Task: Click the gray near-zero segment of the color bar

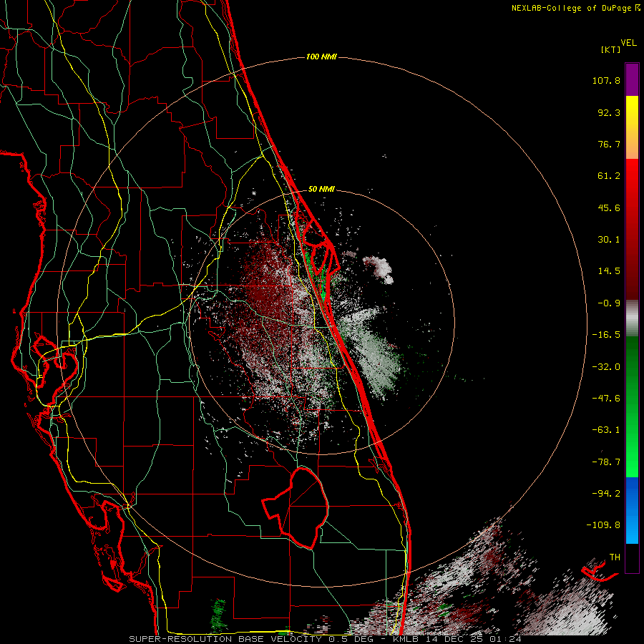Action: (632, 318)
